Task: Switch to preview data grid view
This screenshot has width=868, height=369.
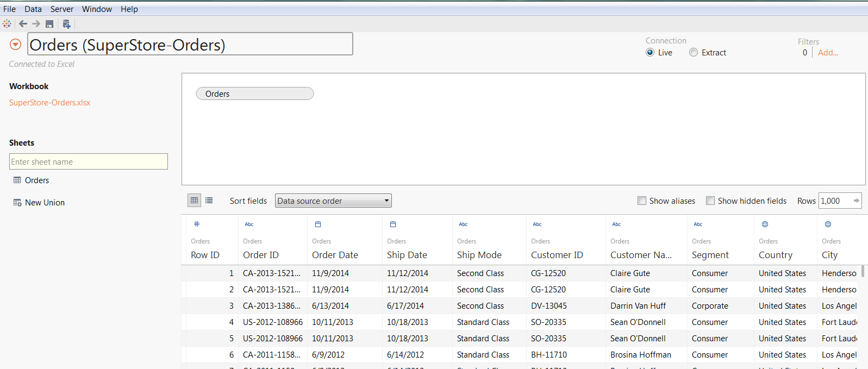Action: point(195,201)
